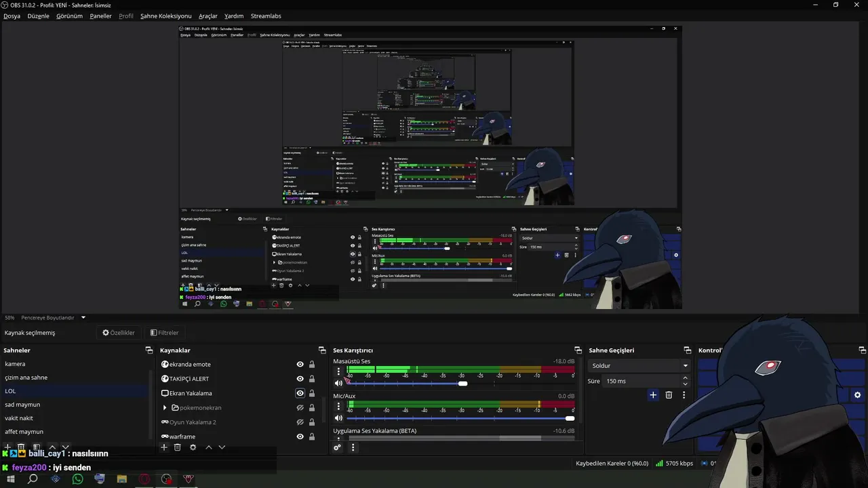Viewport: 868px width, 488px height.
Task: Hide the warframe source
Action: pyautogui.click(x=300, y=436)
